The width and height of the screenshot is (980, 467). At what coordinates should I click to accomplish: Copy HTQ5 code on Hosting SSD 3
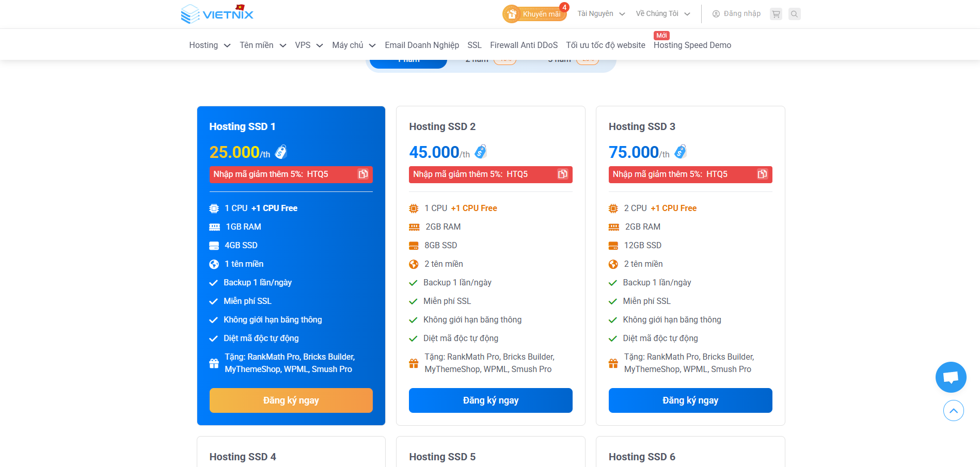pyautogui.click(x=762, y=174)
